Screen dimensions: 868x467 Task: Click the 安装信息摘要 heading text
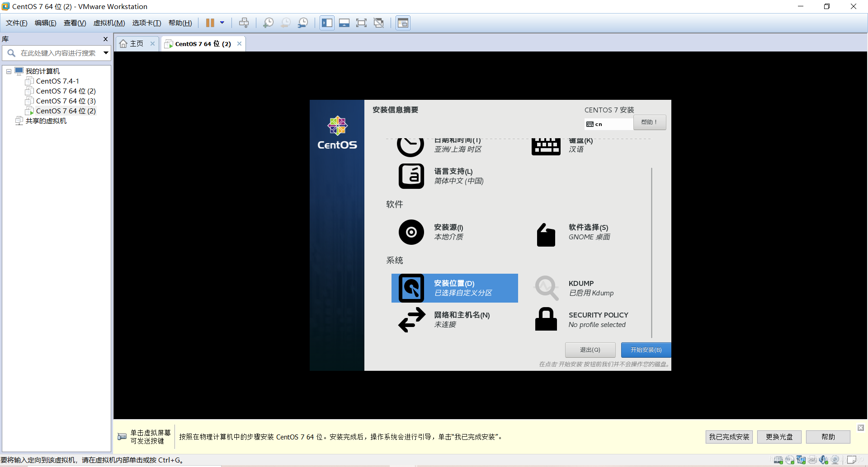pos(395,110)
